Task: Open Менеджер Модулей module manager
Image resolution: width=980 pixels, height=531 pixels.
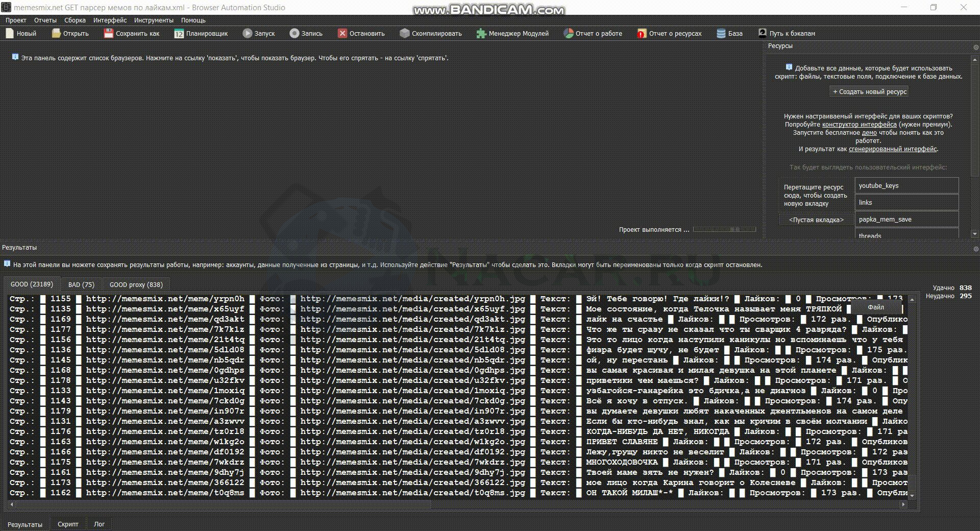Action: (512, 33)
